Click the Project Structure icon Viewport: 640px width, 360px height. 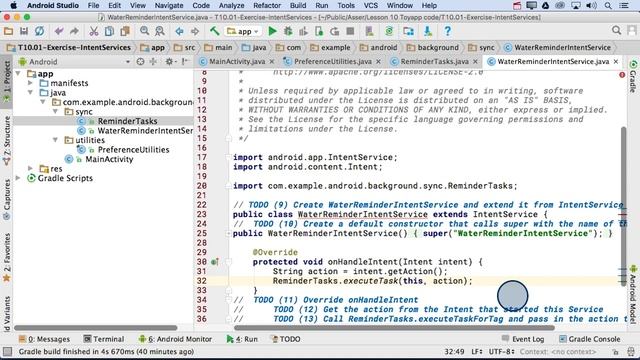pyautogui.click(x=409, y=31)
